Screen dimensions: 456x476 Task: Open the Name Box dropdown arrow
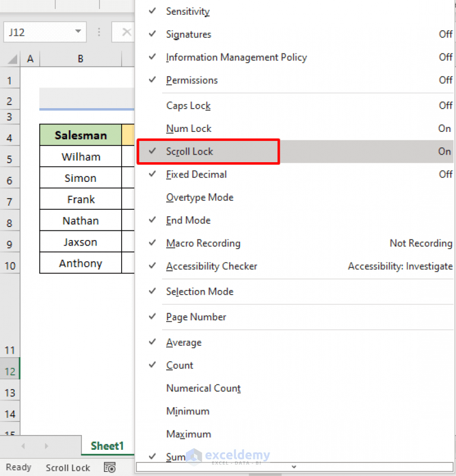pos(78,31)
